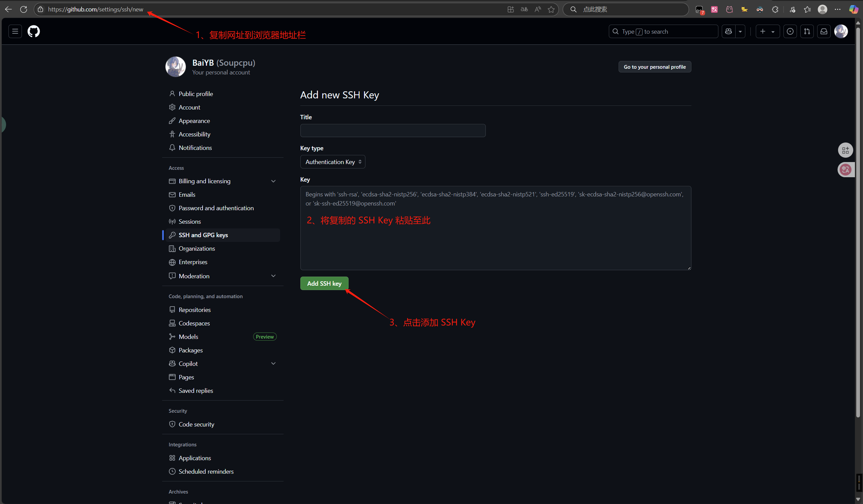Viewport: 863px width, 504px height.
Task: Expand the Moderation section chevron
Action: coord(273,276)
